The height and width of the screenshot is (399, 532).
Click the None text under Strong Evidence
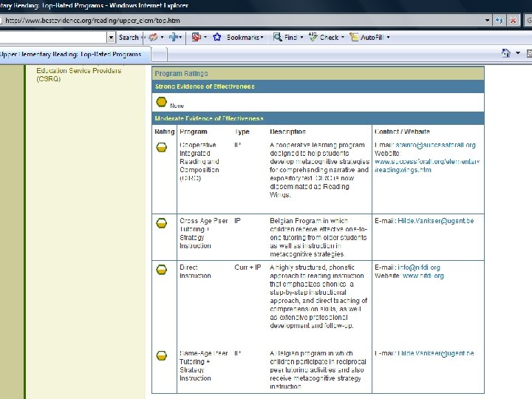pos(177,106)
